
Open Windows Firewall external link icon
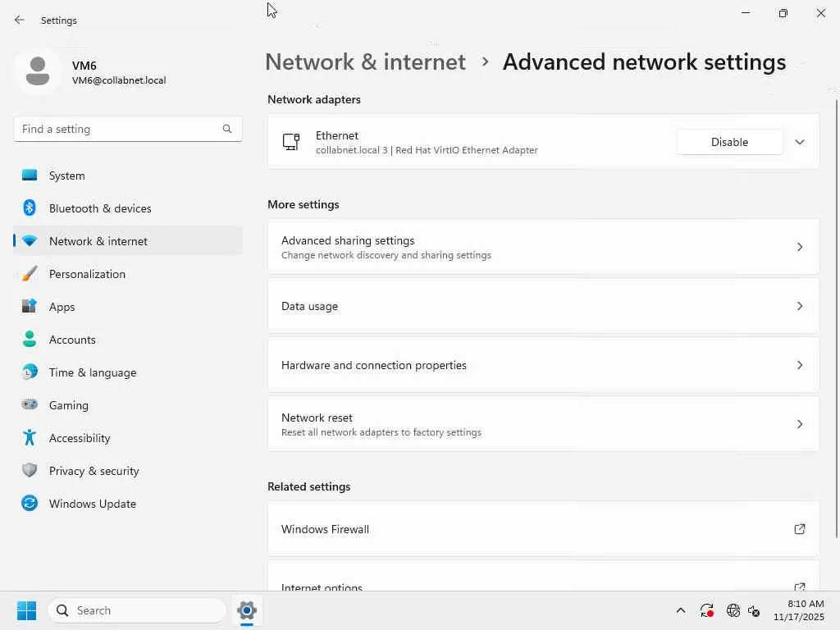tap(800, 529)
